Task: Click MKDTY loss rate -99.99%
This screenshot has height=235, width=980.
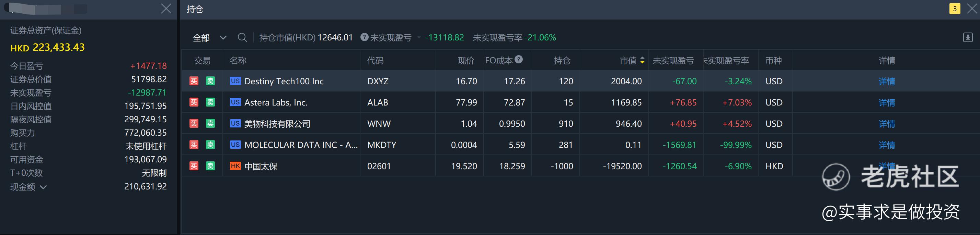Action: tap(736, 145)
